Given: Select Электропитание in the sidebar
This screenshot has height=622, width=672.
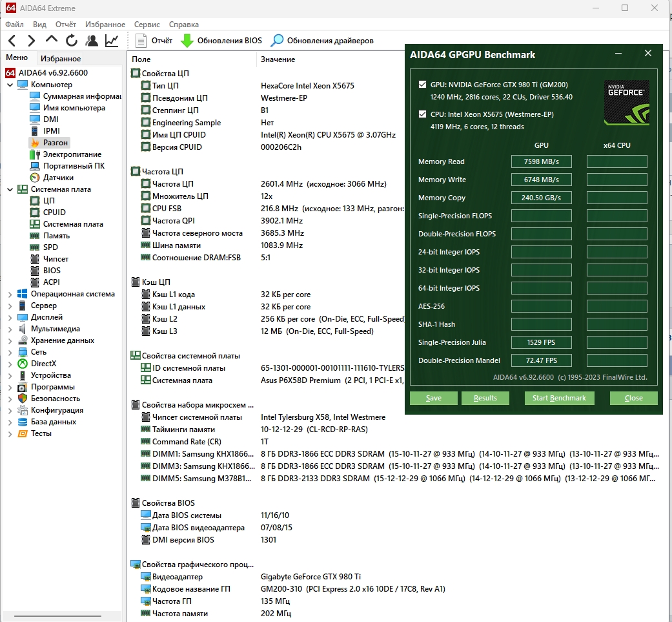Looking at the screenshot, I should (72, 154).
